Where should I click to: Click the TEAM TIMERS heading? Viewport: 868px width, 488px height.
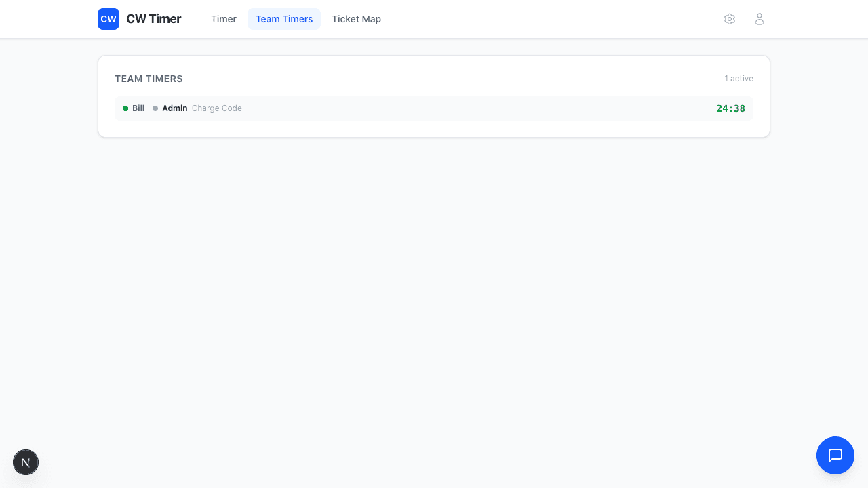pos(149,79)
